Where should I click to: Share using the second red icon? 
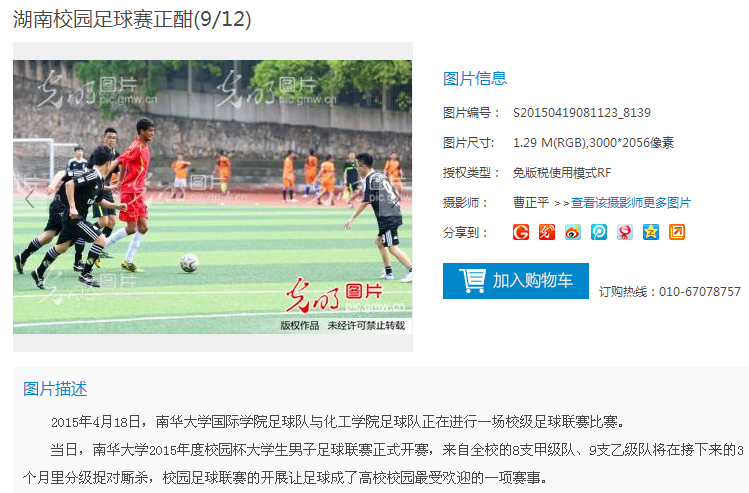(x=547, y=232)
